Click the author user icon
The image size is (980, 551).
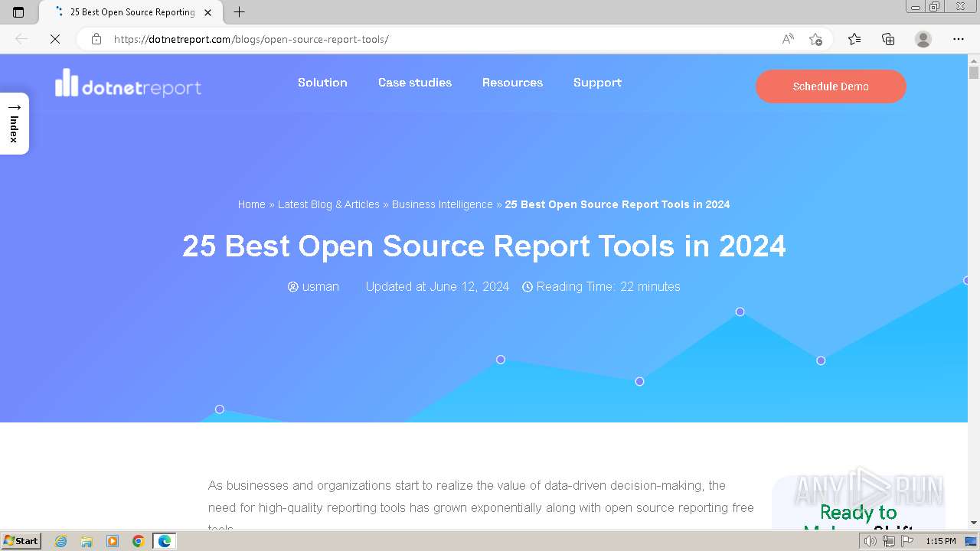click(x=293, y=287)
